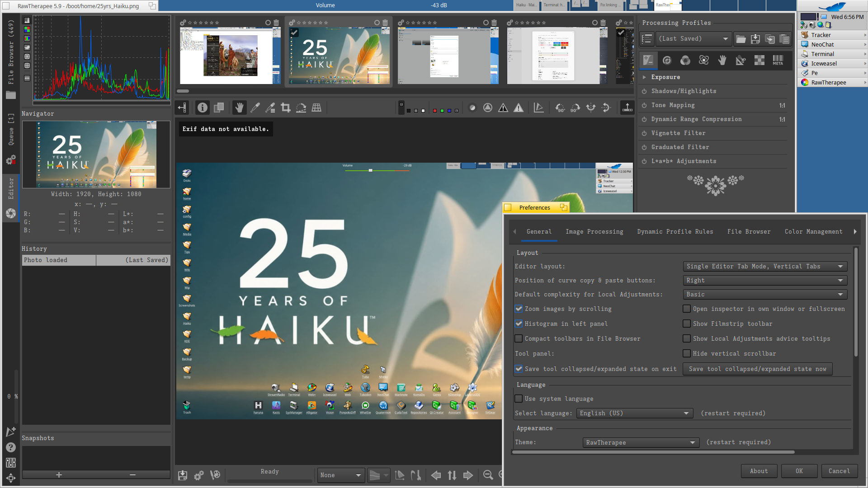The width and height of the screenshot is (868, 488).
Task: Enable Compact toolbars in File Browser
Action: coord(519,339)
